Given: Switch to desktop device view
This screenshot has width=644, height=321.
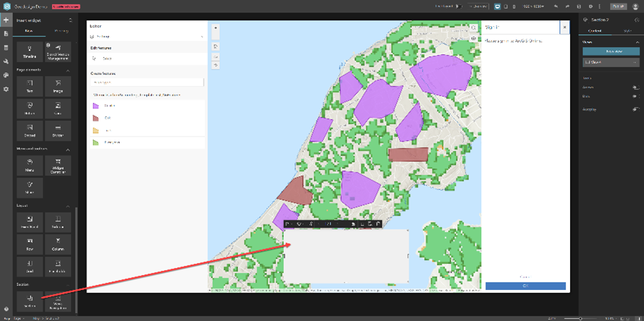Looking at the screenshot, I should 497,6.
